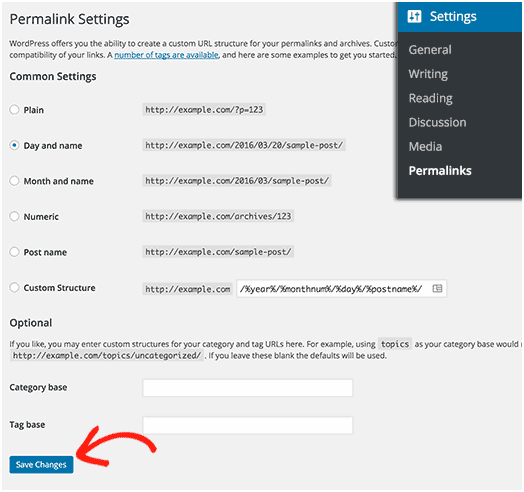
Task: Click the Tag base label
Action: (27, 425)
